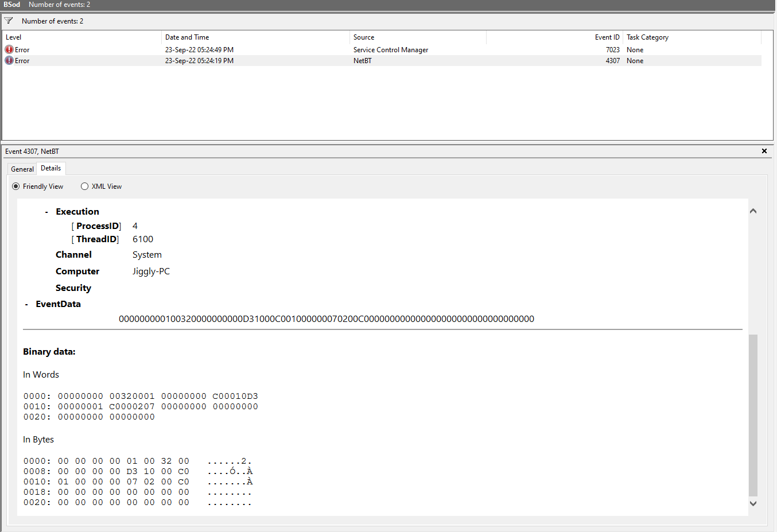The height and width of the screenshot is (532, 777).
Task: Click the computer name Jiggly-PC
Action: click(151, 271)
